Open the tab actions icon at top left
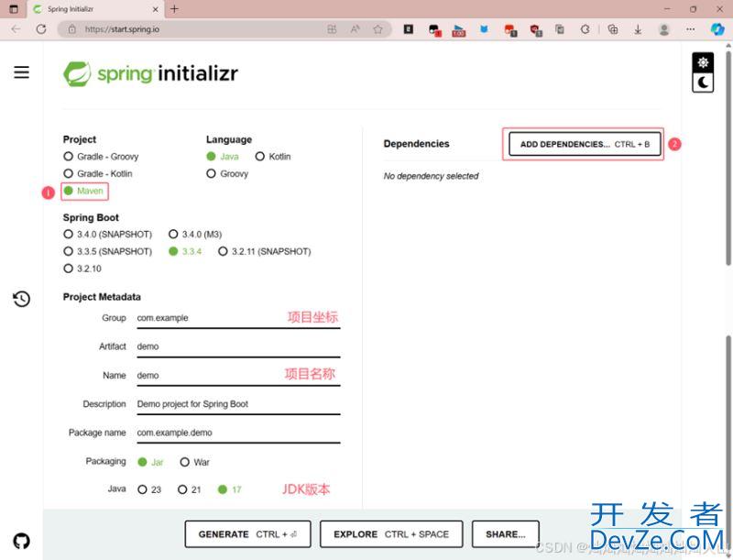The width and height of the screenshot is (733, 560). (14, 9)
